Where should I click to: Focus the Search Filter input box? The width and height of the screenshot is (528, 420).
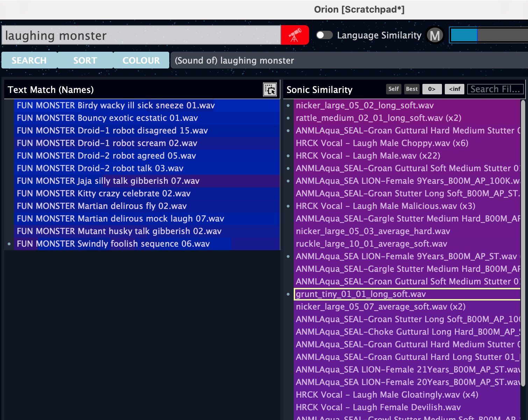[x=495, y=89]
